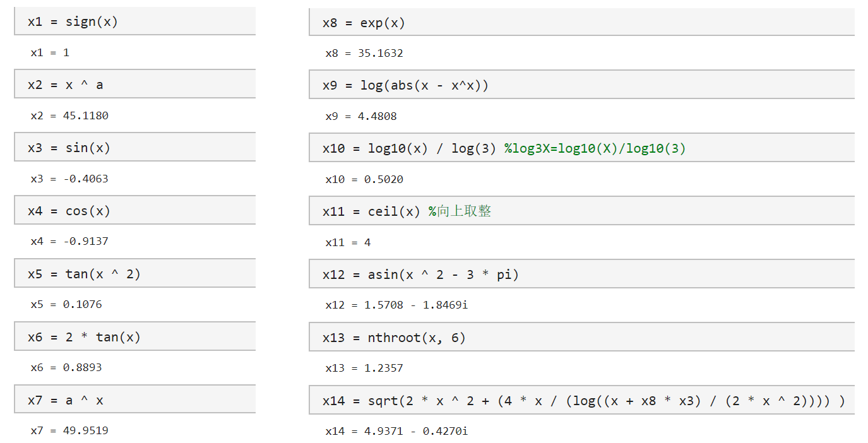Click the output x12 = 1.5708 - 1.8469i

pos(396,305)
